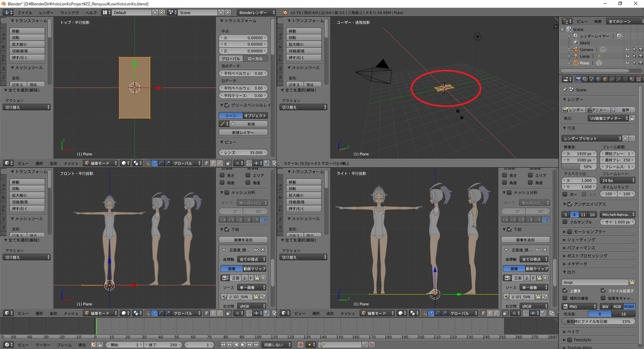The height and width of the screenshot is (349, 644).
Task: Open the フレーム menu in timeline
Action: pyautogui.click(x=64, y=345)
